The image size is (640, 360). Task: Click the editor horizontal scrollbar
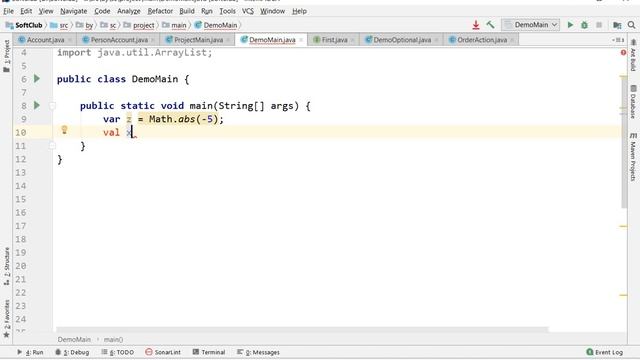pos(302,329)
